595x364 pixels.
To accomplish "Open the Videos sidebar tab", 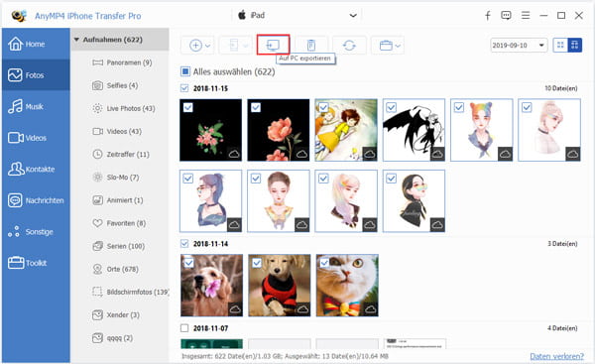I will click(36, 138).
